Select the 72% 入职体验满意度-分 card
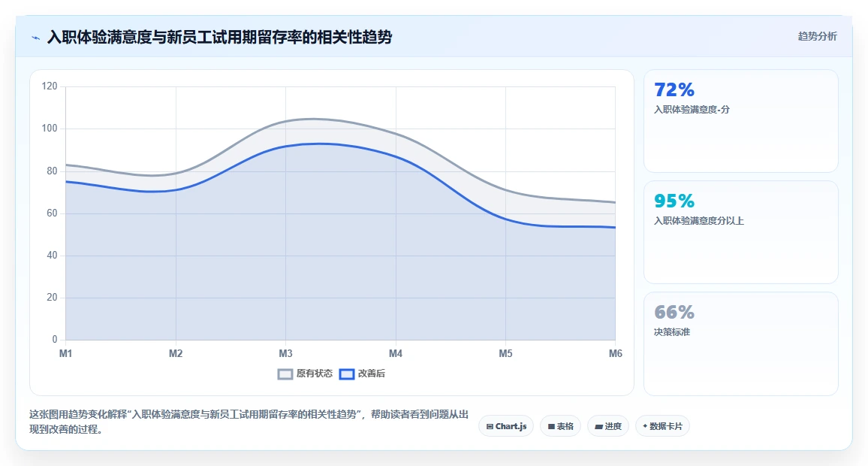Screen dimensions: 868x466 point(740,121)
